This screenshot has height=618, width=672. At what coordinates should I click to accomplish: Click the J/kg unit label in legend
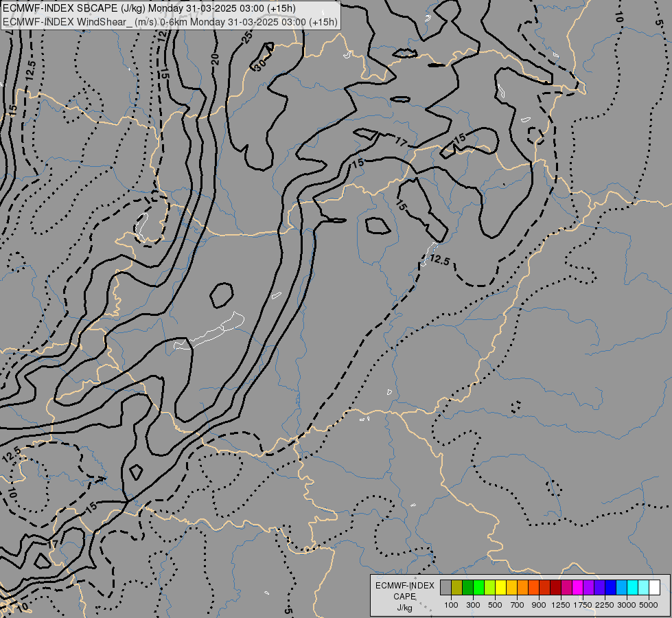point(404,608)
